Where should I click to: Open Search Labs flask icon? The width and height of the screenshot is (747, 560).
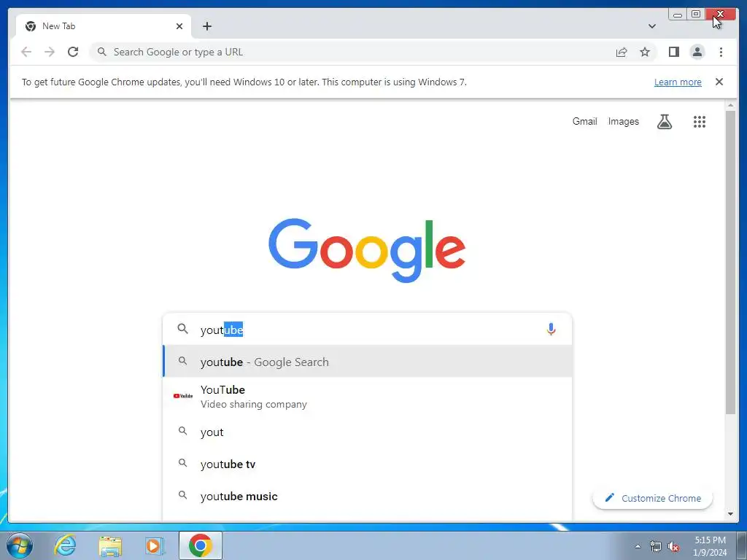point(665,122)
